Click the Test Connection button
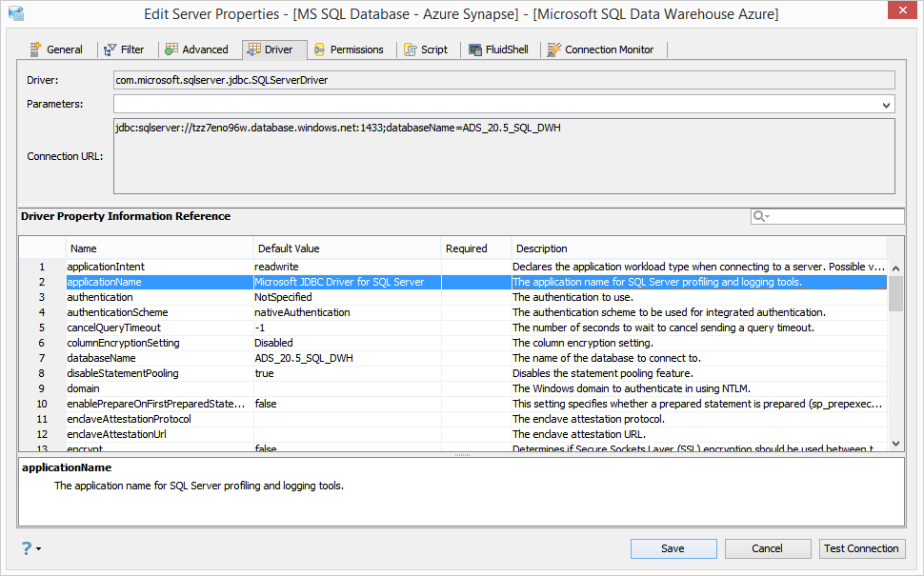 (x=861, y=548)
